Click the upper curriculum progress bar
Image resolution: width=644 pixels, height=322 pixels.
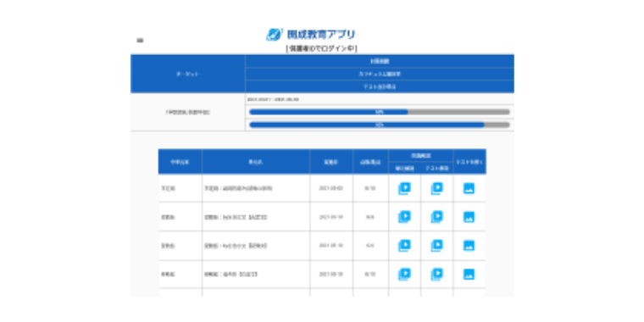coord(380,112)
